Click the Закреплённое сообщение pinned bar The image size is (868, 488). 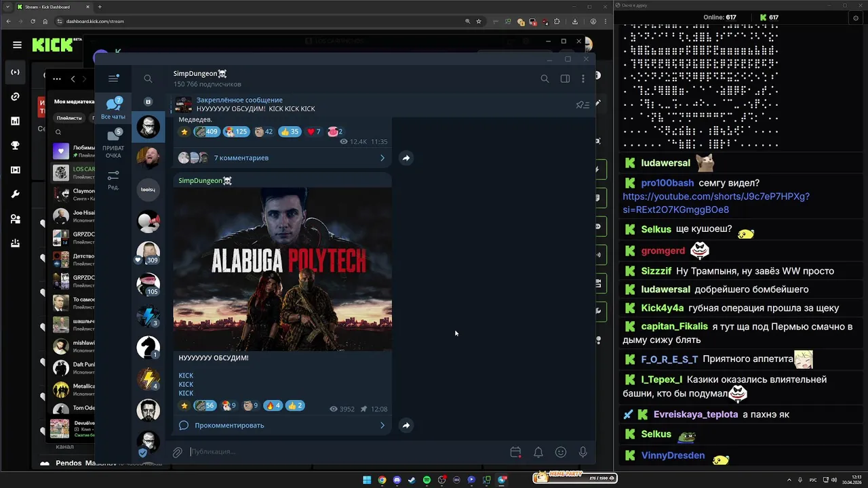[370, 104]
